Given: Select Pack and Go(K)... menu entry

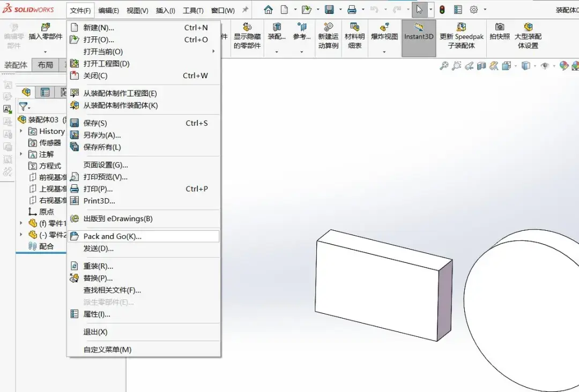Looking at the screenshot, I should click(x=144, y=236).
